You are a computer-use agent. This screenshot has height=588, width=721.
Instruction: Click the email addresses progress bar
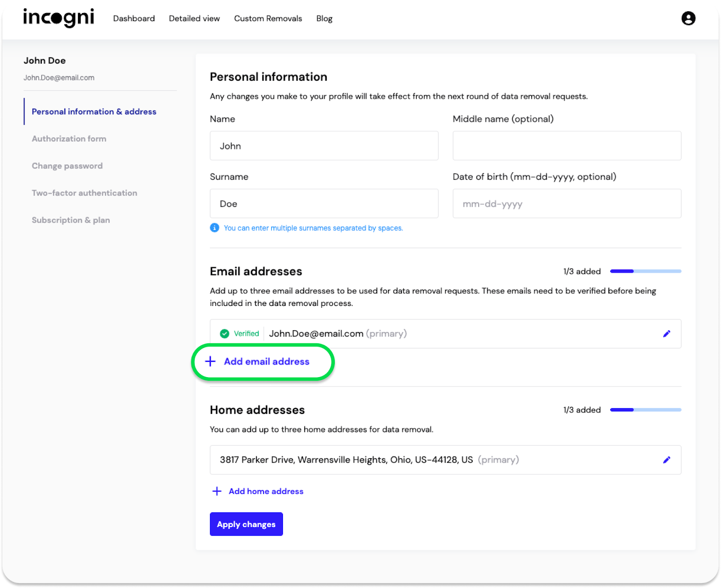pos(645,271)
